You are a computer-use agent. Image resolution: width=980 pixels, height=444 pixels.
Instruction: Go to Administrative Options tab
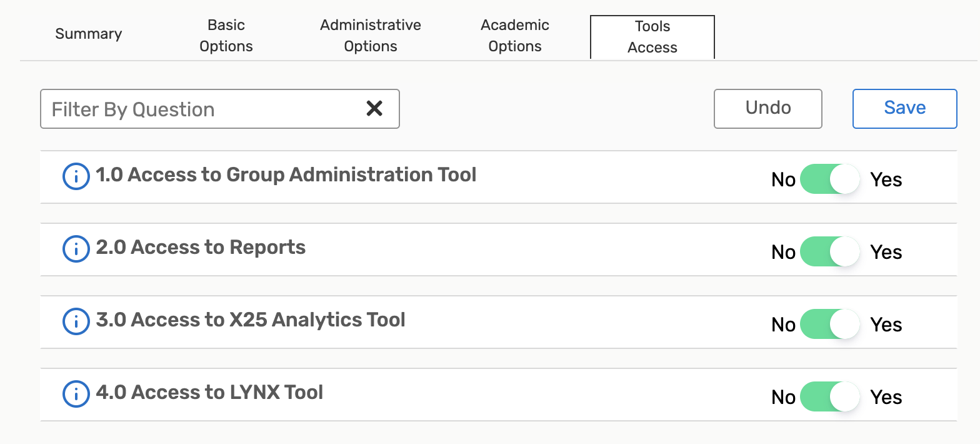[371, 36]
